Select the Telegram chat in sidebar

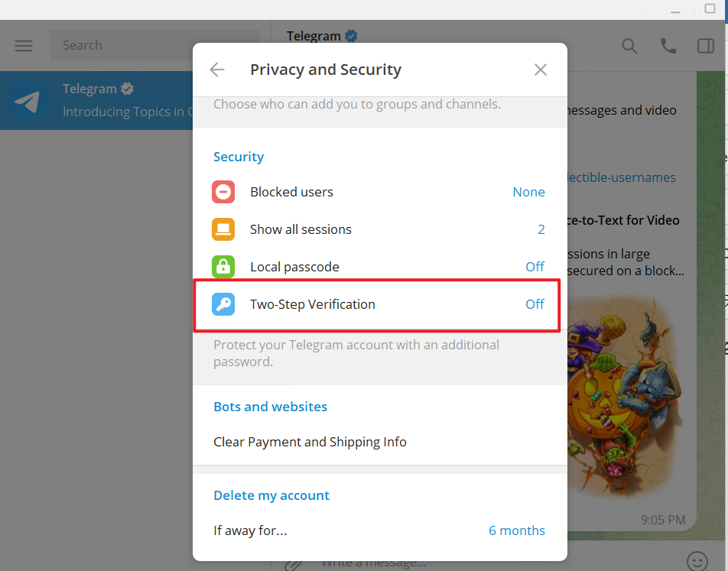tap(96, 100)
